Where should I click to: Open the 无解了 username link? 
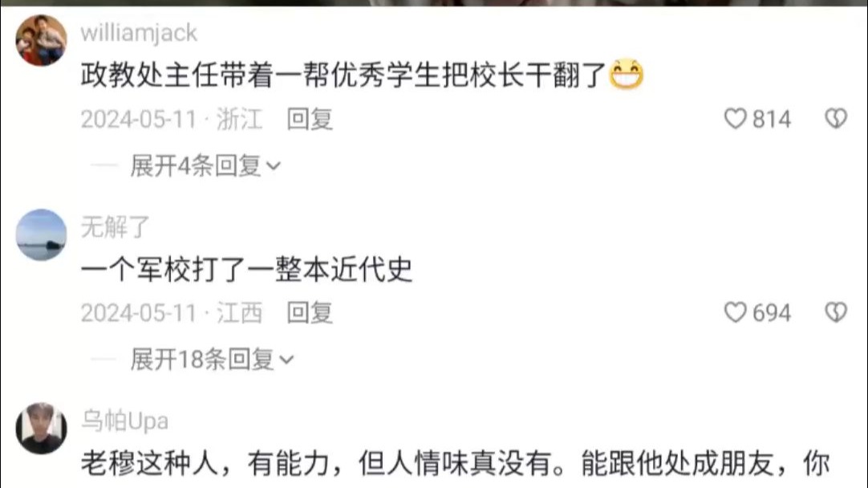tap(116, 227)
